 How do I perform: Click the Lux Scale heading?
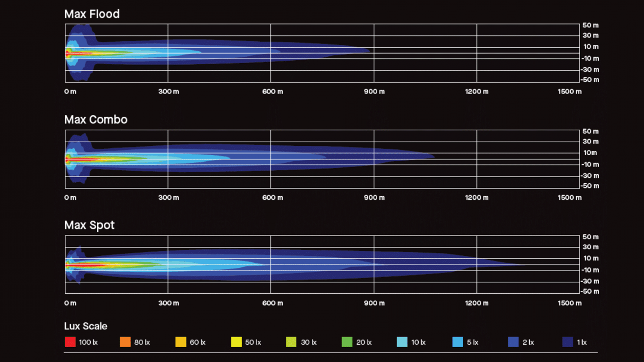[85, 326]
